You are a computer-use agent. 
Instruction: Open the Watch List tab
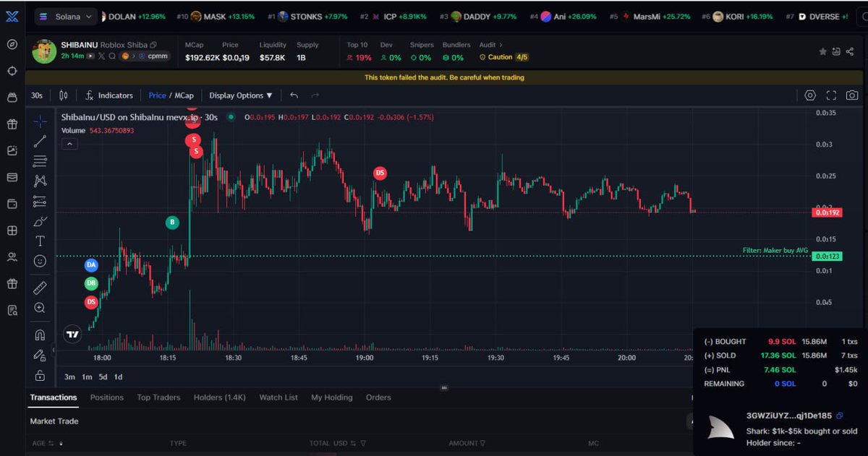[278, 397]
